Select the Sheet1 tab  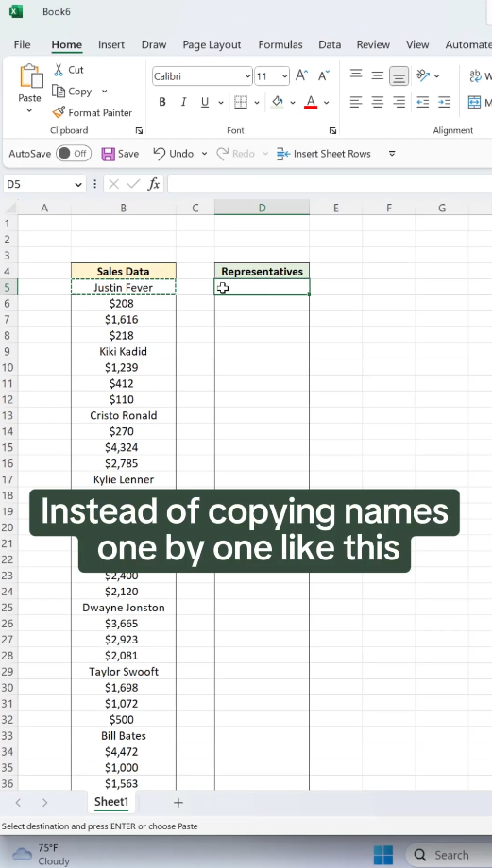point(111,802)
